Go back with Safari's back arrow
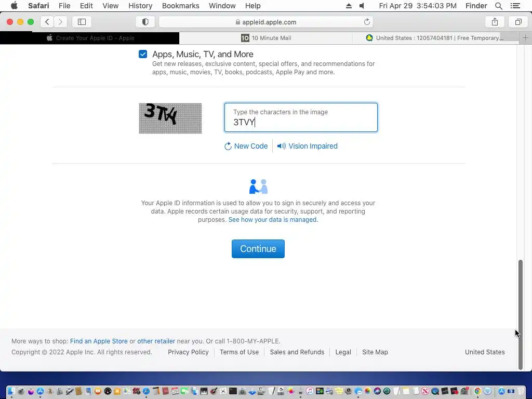This screenshot has width=532, height=399. (x=47, y=22)
